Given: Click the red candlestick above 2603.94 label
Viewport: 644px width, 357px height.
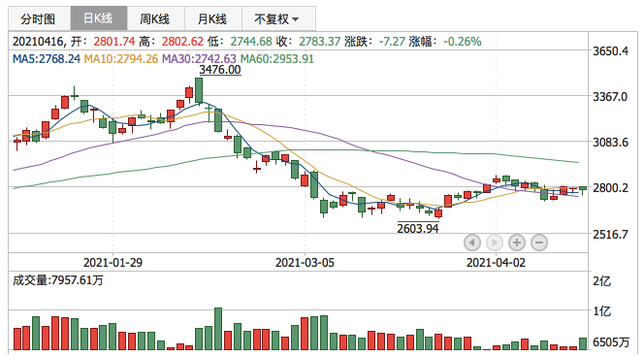Looking at the screenshot, I should (x=438, y=213).
